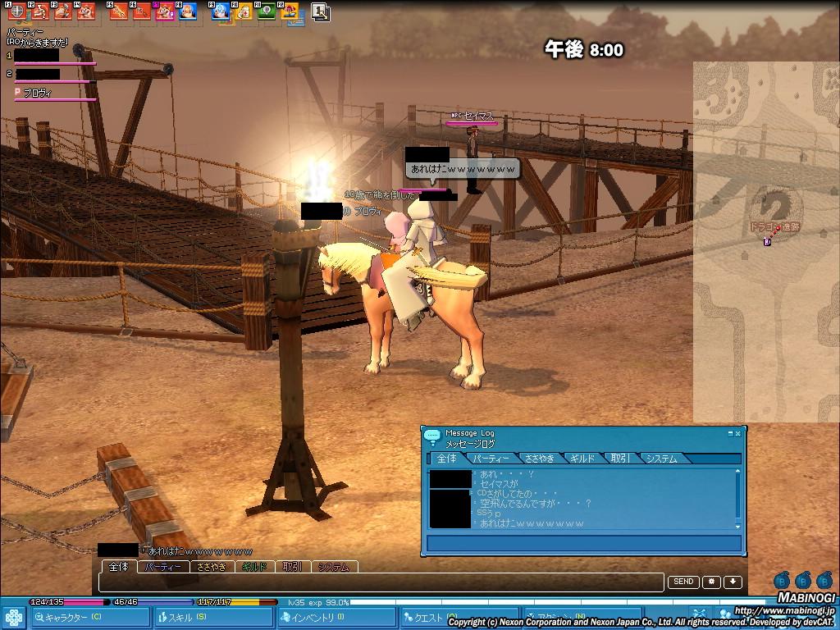Viewport: 840px width, 630px height.
Task: Open the Message Log speech bubble icon
Action: pos(432,437)
